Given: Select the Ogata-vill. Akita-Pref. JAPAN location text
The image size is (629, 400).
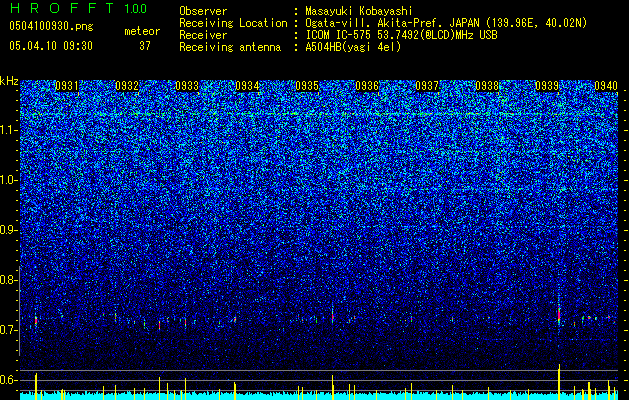Looking at the screenshot, I should (446, 23).
